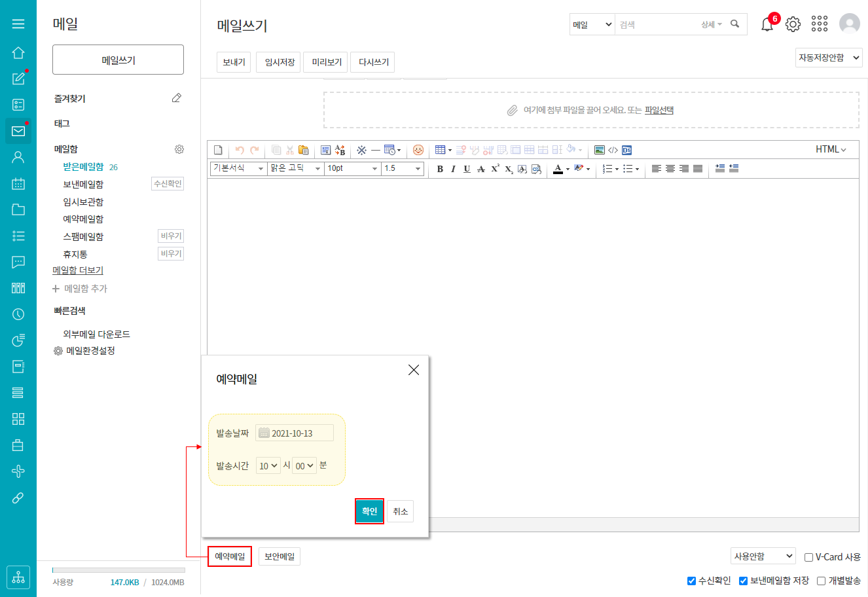
Task: Open the calendar icon in the left sidebar
Action: [x=18, y=183]
